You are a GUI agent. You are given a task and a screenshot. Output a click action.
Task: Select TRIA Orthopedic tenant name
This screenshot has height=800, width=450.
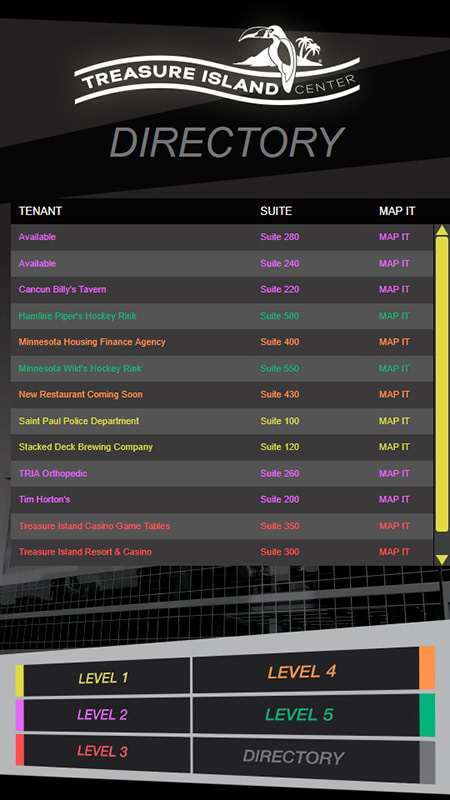coord(53,473)
